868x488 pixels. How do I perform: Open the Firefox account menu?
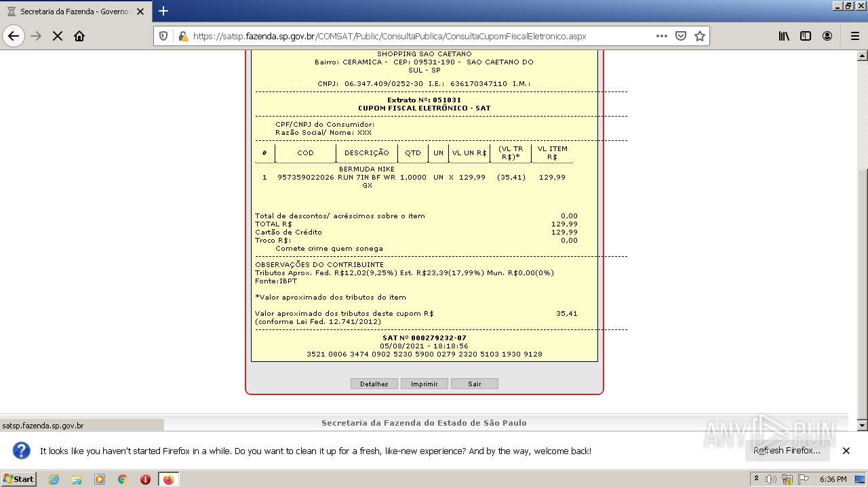(827, 36)
